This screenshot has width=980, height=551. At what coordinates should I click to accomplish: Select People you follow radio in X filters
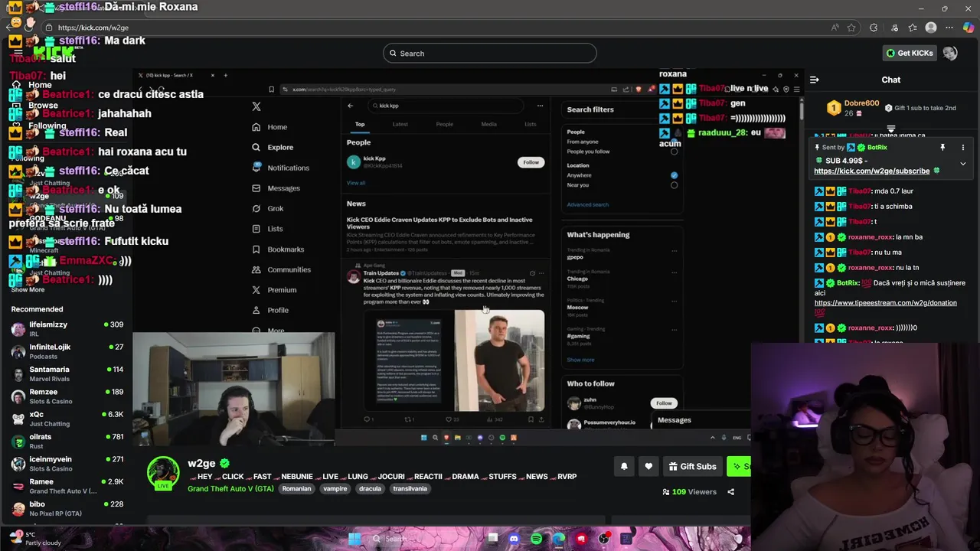(x=674, y=152)
